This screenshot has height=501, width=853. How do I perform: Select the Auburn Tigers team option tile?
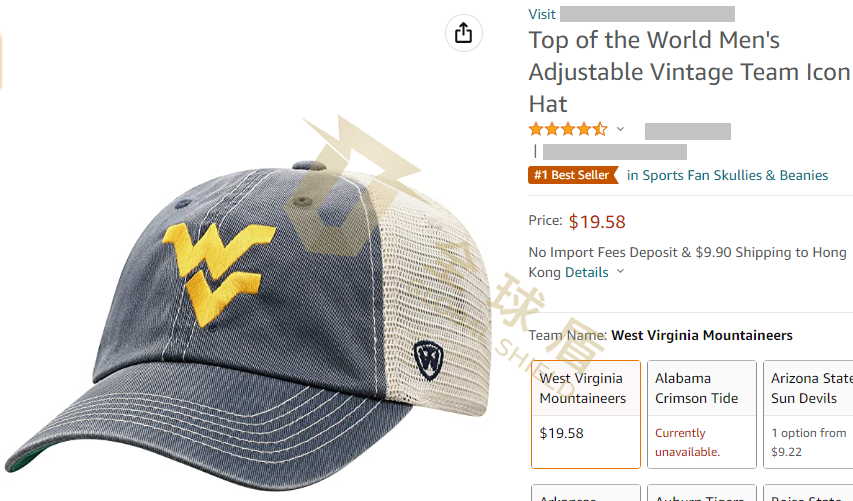(702, 493)
